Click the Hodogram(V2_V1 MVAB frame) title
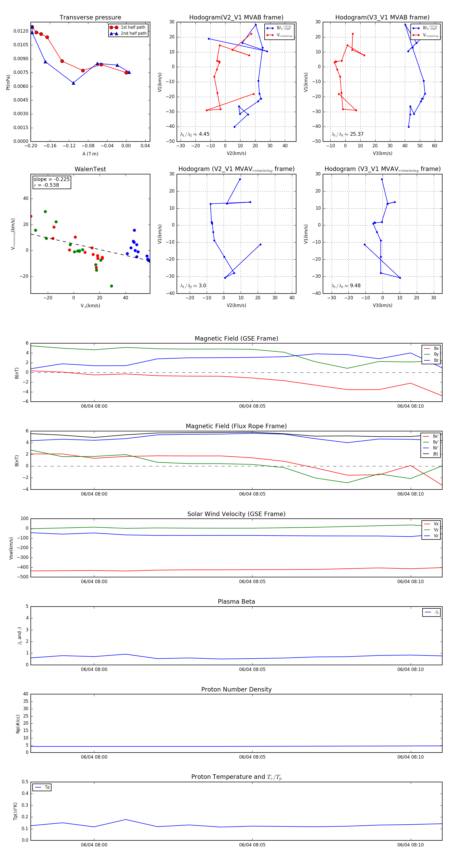Image resolution: width=473 pixels, height=868 pixels. [x=236, y=18]
